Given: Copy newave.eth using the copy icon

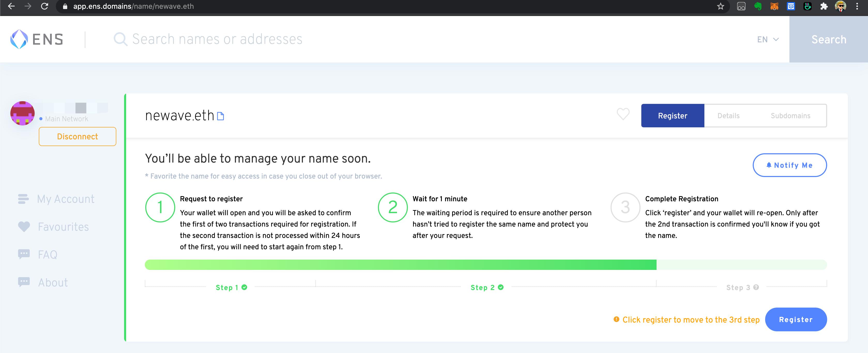Looking at the screenshot, I should [x=220, y=116].
